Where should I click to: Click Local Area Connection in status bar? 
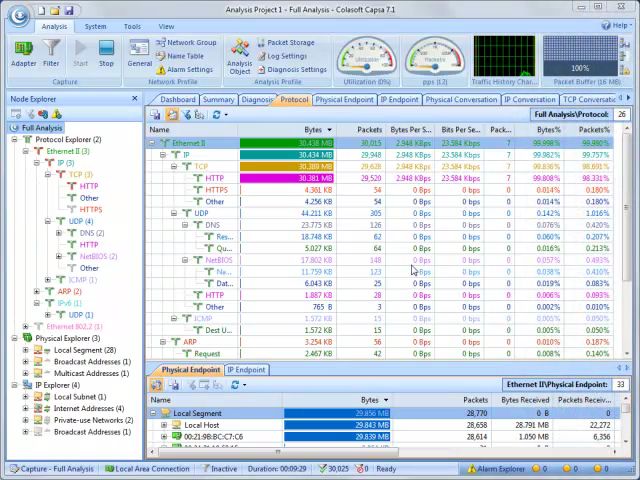click(x=148, y=469)
